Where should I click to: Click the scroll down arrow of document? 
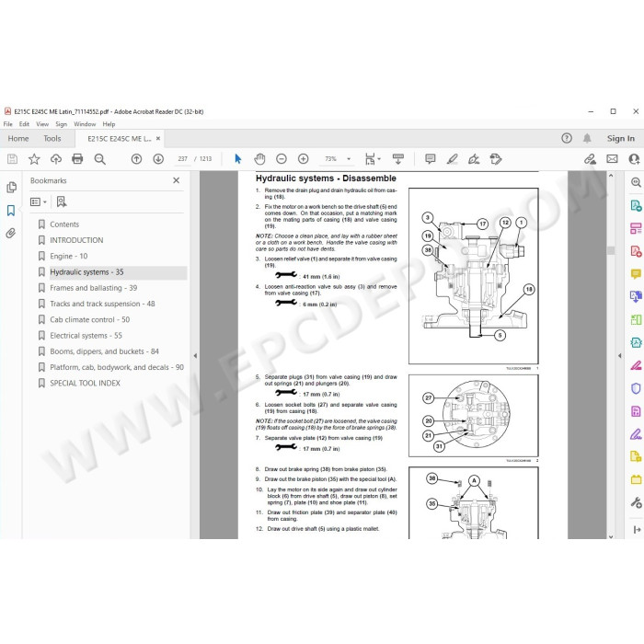[x=611, y=536]
